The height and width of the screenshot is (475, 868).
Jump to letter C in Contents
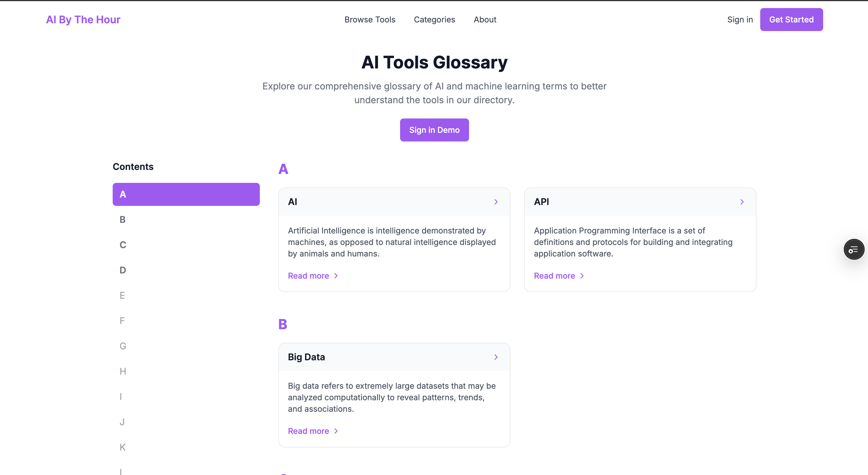coord(123,245)
